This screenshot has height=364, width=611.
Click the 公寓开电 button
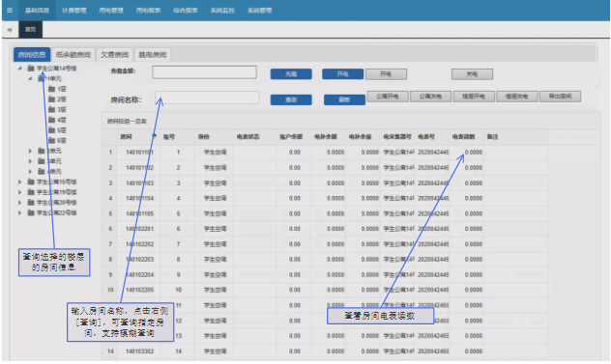pos(388,97)
